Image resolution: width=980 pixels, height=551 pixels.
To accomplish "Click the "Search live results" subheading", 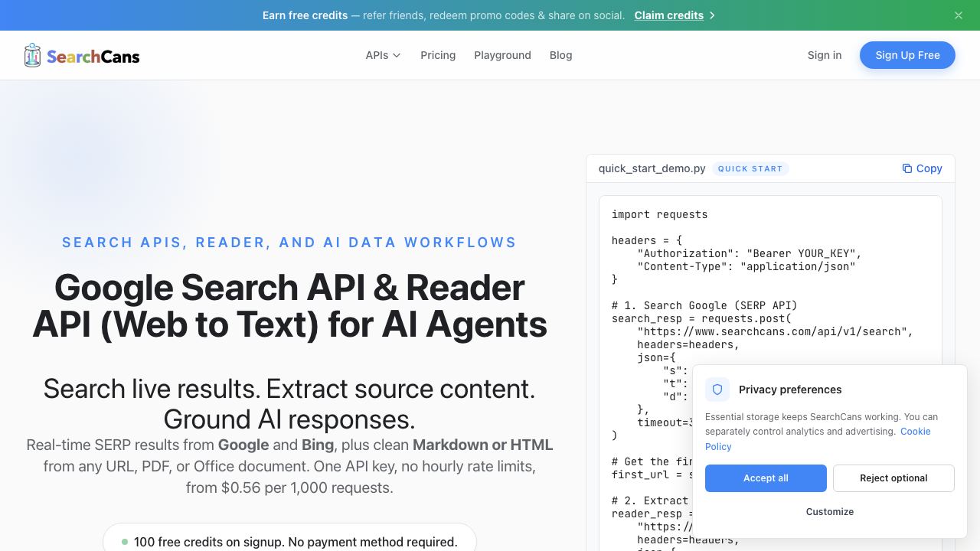I will coord(289,404).
